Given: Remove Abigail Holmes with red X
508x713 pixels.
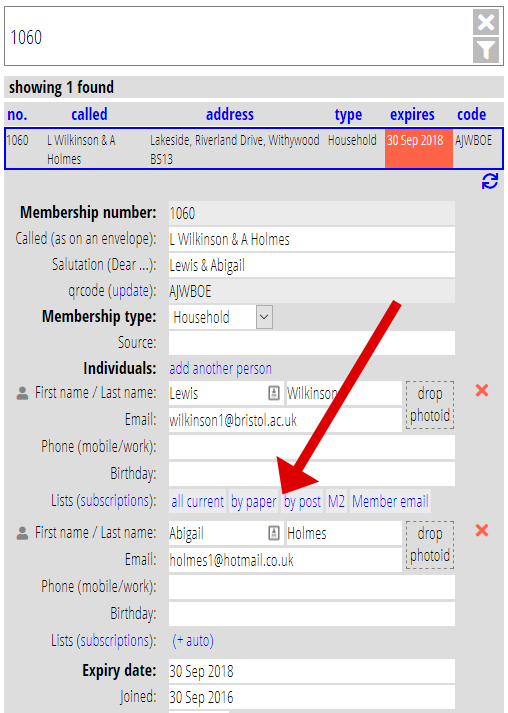Looking at the screenshot, I should point(482,530).
